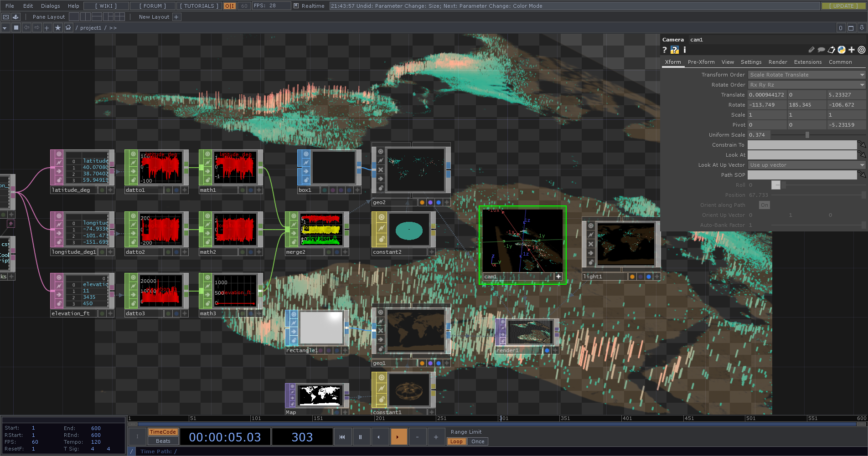Adjust the Uniform Scale slider handle
Viewport: 868px width, 456px height.
point(807,135)
